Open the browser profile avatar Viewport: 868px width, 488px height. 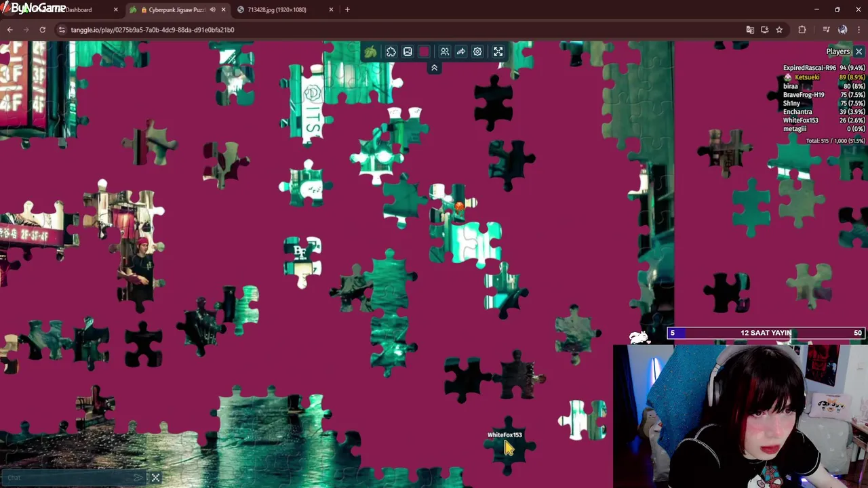click(x=842, y=30)
